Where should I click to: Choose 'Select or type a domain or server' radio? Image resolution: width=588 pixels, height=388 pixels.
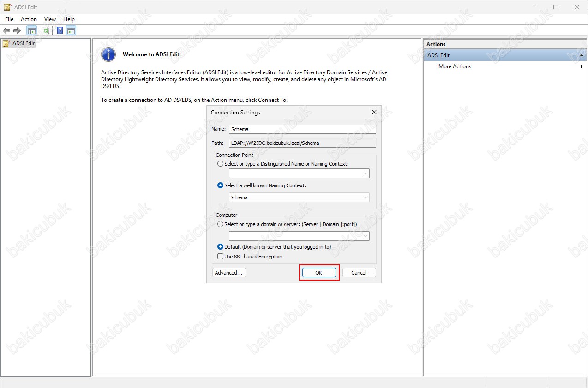(x=220, y=224)
